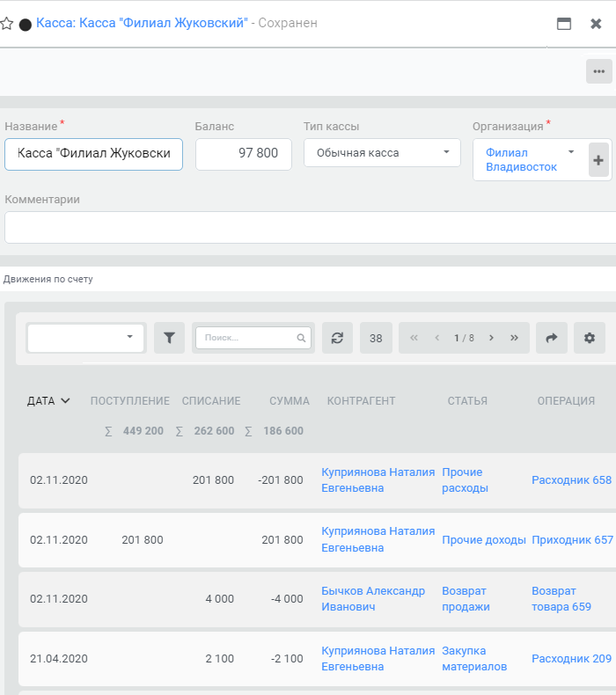Click the search magnifier icon

(x=301, y=338)
